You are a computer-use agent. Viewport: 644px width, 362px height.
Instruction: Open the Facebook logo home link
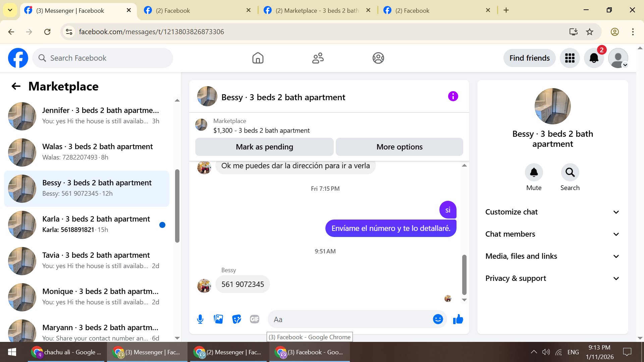click(18, 58)
